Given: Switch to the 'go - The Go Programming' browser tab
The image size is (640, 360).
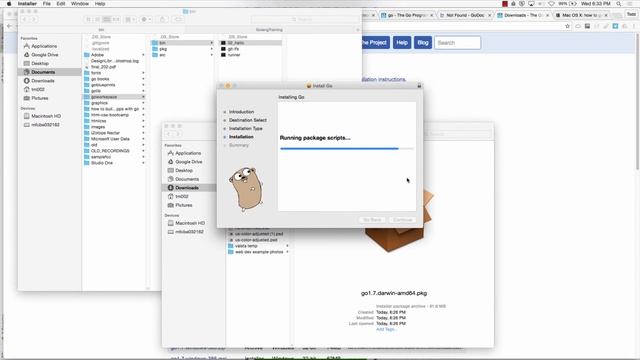Looking at the screenshot, I should pos(406,15).
